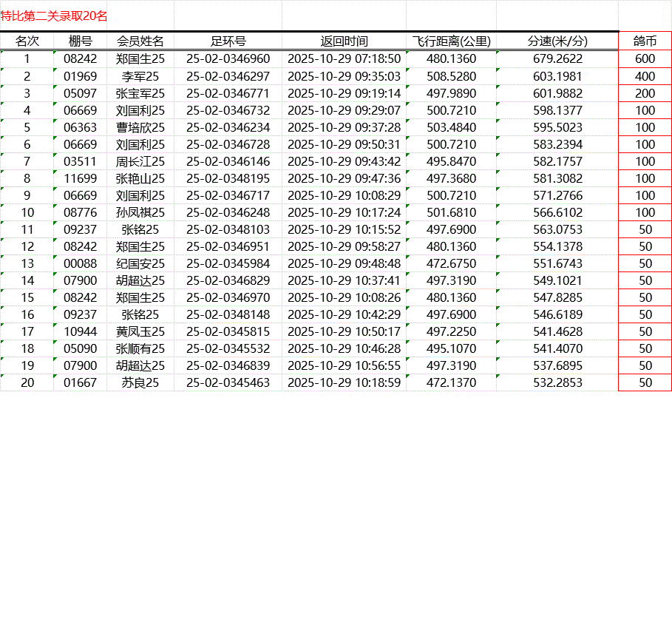
Task: Select speed value 532.2853
Action: 557,382
